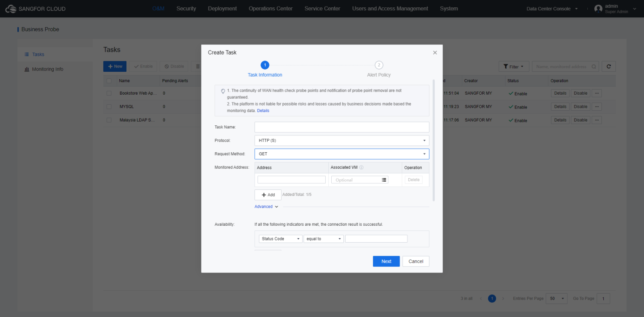Click Disable for Bookstore Web App row
This screenshot has height=317, width=644.
pyautogui.click(x=580, y=93)
